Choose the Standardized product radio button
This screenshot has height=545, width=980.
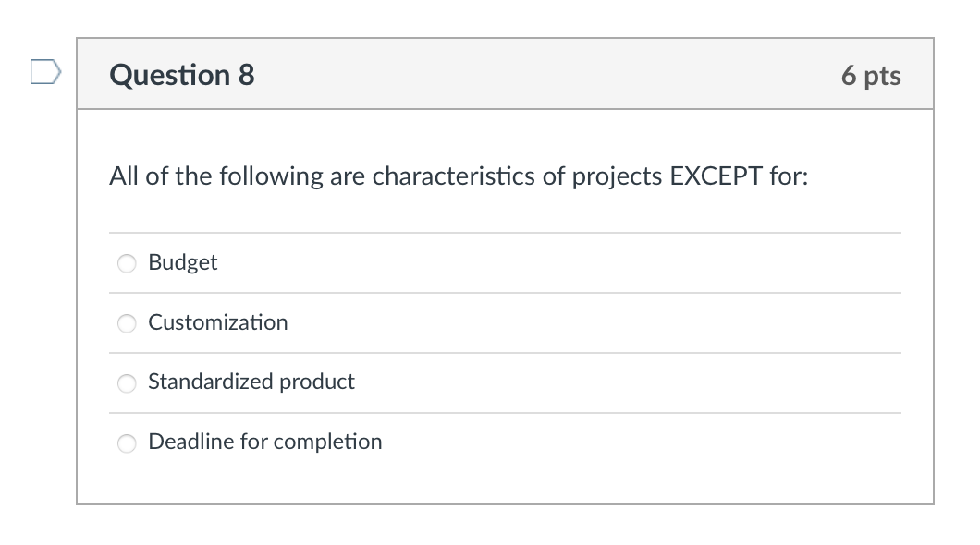pos(127,382)
